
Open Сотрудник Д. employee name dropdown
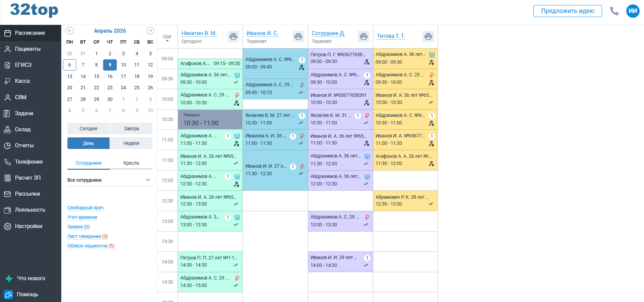pos(328,33)
